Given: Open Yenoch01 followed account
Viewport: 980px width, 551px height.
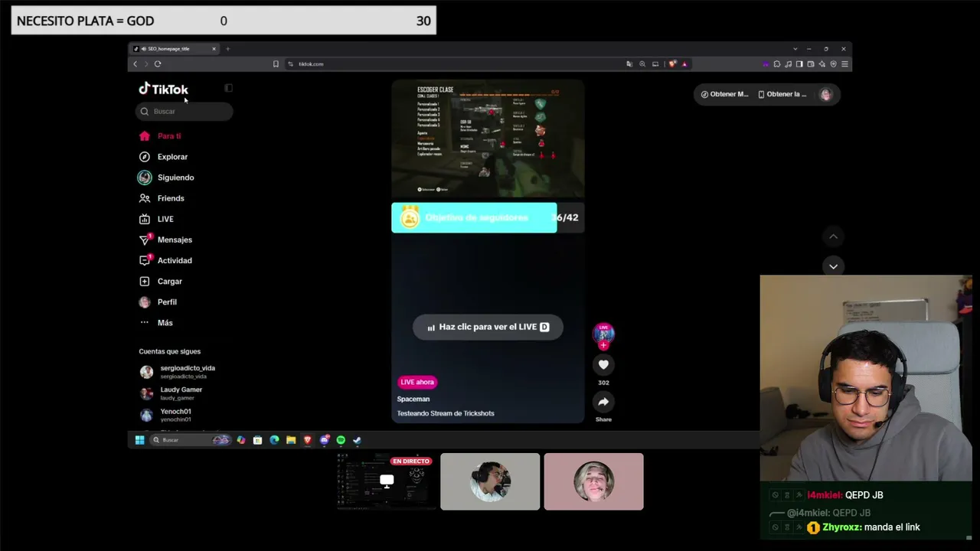Looking at the screenshot, I should click(165, 415).
